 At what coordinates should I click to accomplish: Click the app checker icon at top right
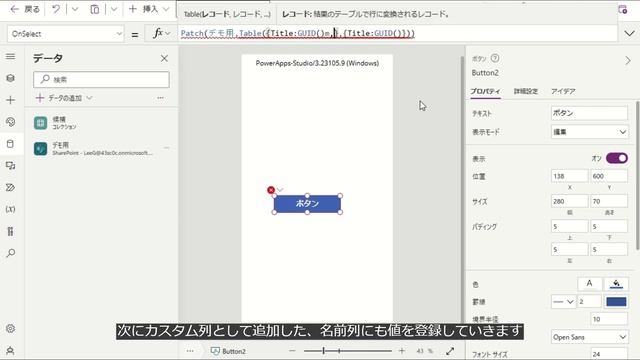(623, 9)
